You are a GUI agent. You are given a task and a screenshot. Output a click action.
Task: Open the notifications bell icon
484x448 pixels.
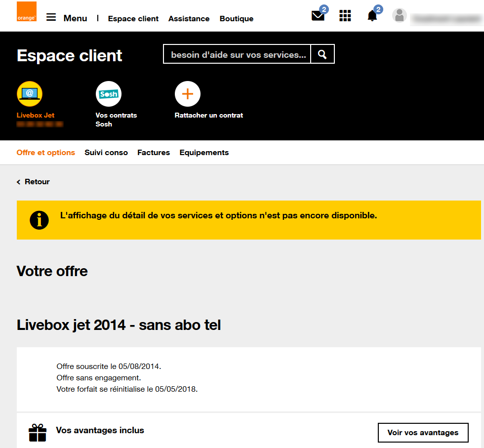pyautogui.click(x=372, y=15)
